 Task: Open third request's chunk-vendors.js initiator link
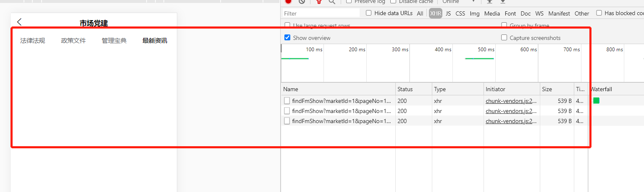(x=511, y=121)
